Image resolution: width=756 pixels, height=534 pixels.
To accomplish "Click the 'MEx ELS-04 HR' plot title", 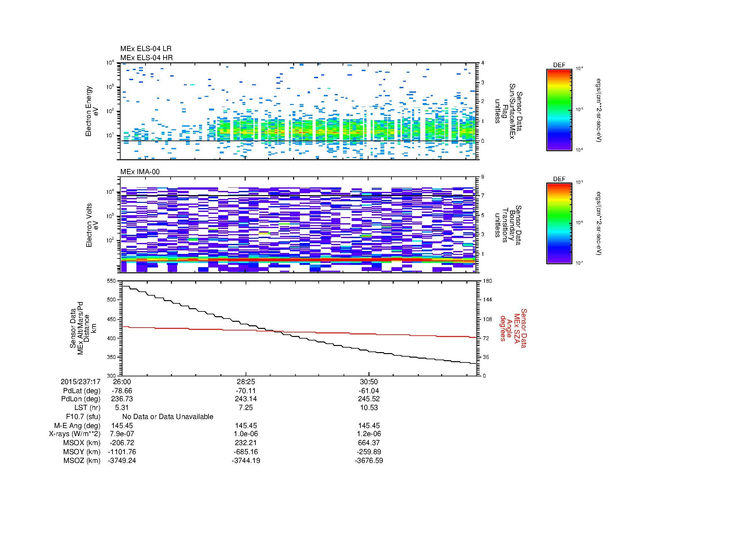I will click(x=146, y=58).
